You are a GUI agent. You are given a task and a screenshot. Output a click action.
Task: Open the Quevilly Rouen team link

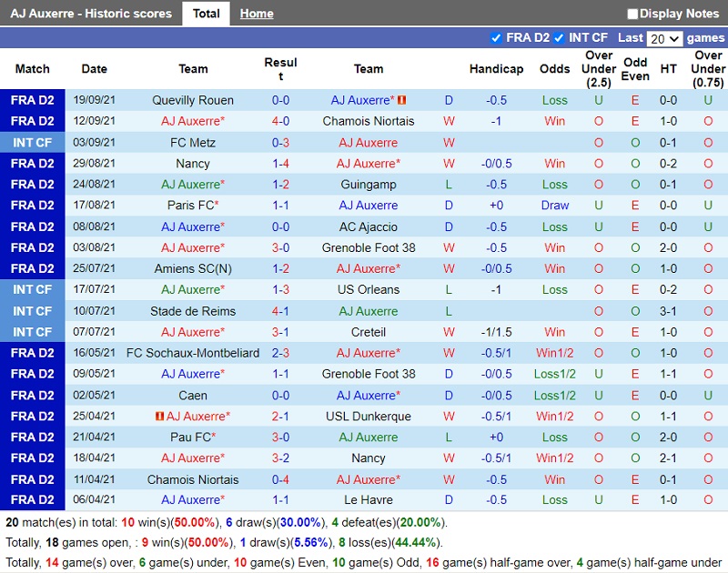click(193, 100)
